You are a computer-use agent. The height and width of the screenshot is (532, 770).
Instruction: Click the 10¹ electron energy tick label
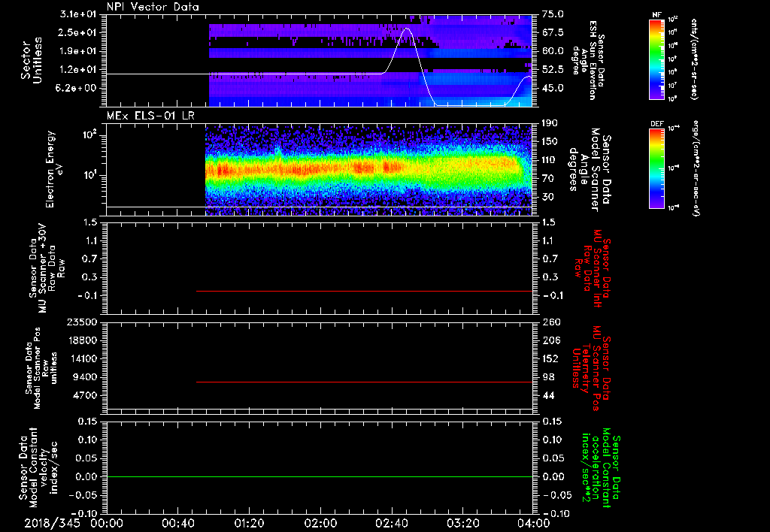(x=89, y=175)
